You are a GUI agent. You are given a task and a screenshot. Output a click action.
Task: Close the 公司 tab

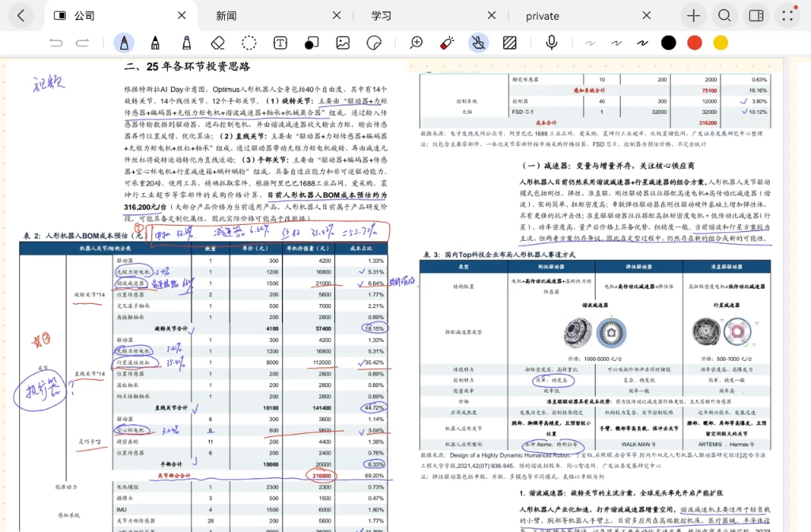[181, 16]
